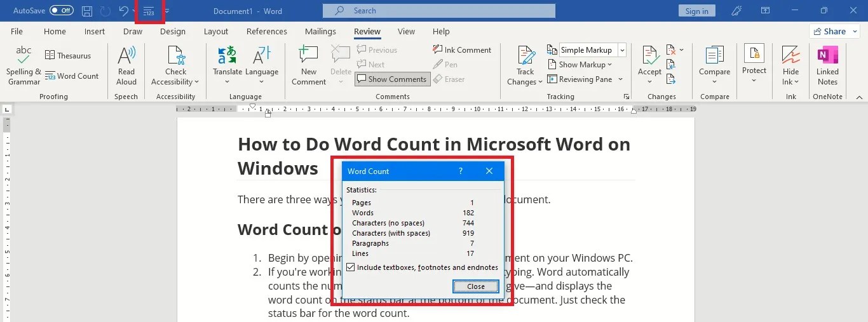Switch to the Home tab
This screenshot has height=322, width=868.
click(x=55, y=31)
